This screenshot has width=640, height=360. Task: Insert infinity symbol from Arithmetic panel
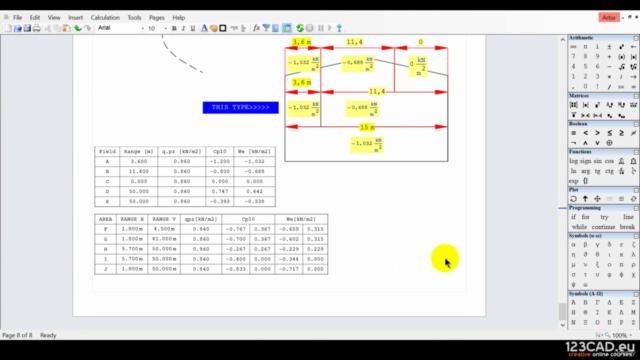coord(573,47)
